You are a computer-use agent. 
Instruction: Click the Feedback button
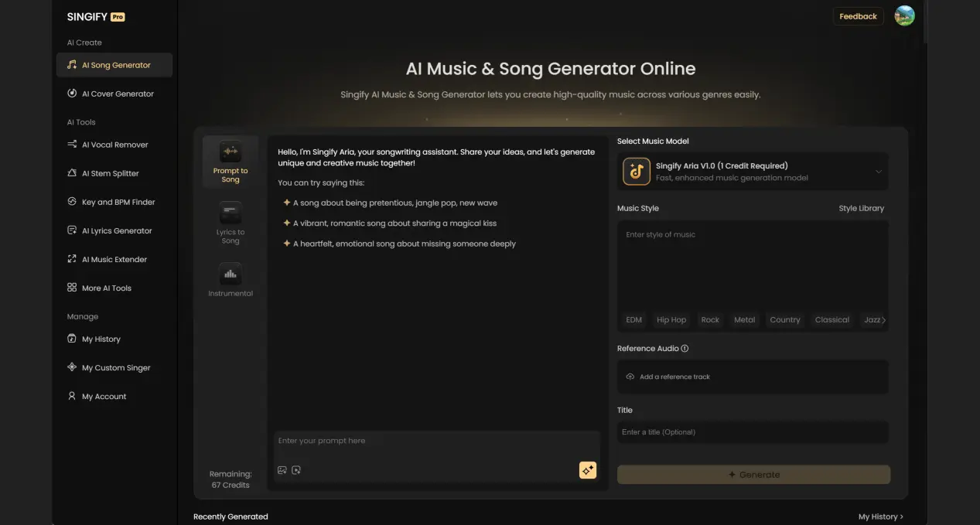[x=858, y=15]
